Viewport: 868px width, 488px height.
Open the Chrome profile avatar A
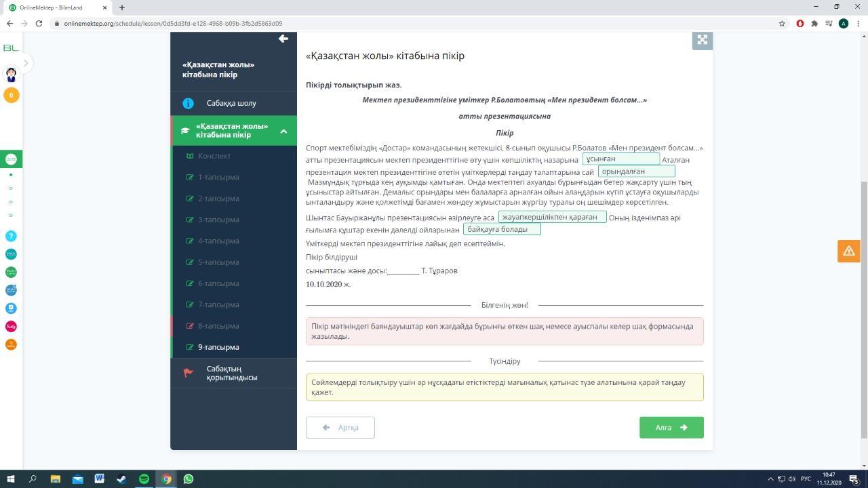[x=844, y=23]
